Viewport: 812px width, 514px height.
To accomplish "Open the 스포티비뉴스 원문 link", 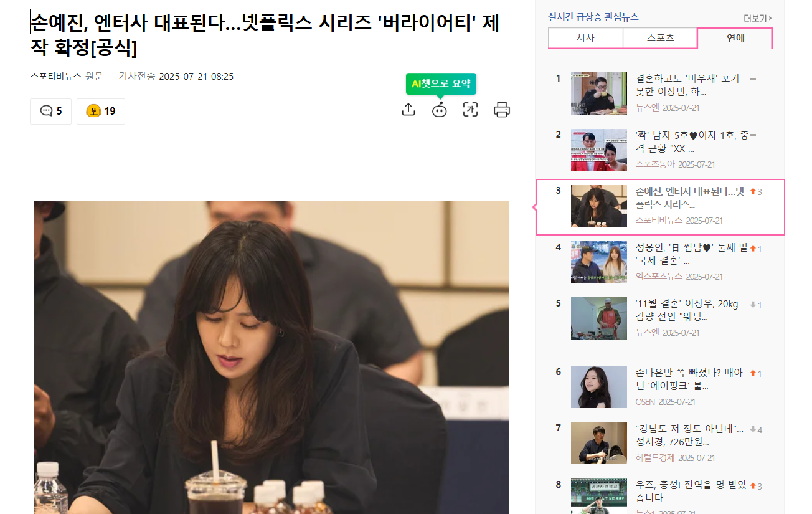I will pyautogui.click(x=67, y=76).
